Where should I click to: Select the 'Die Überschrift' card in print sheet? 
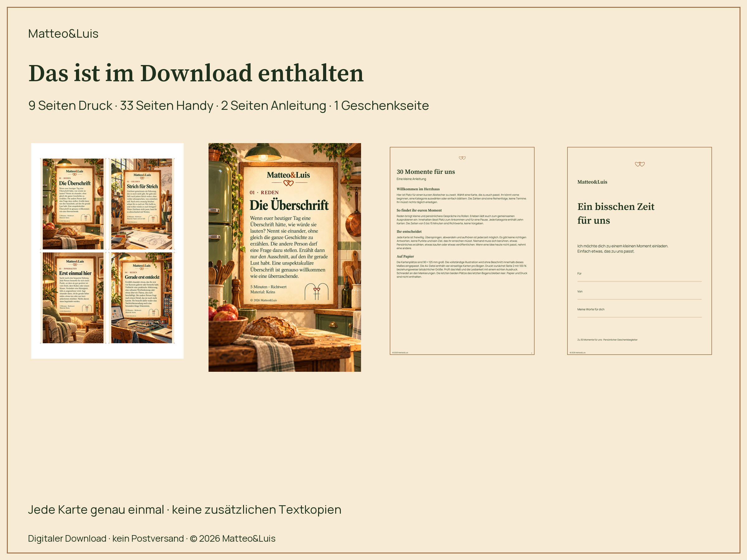73,204
